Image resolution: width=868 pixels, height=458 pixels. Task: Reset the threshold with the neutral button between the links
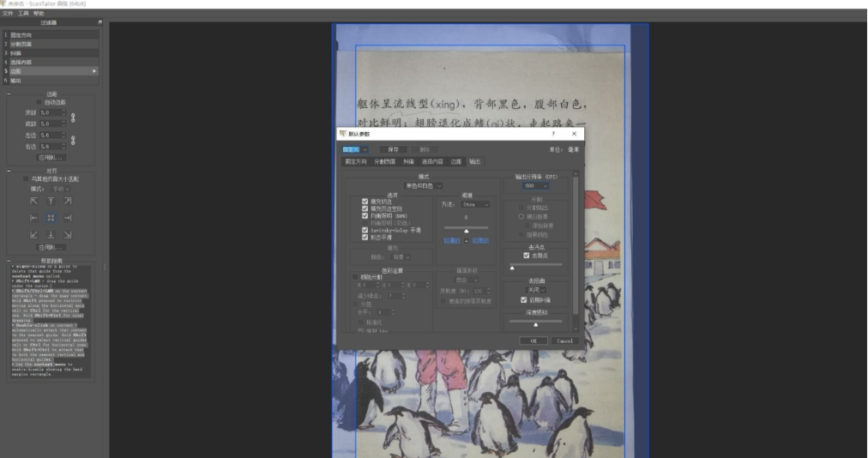[466, 240]
